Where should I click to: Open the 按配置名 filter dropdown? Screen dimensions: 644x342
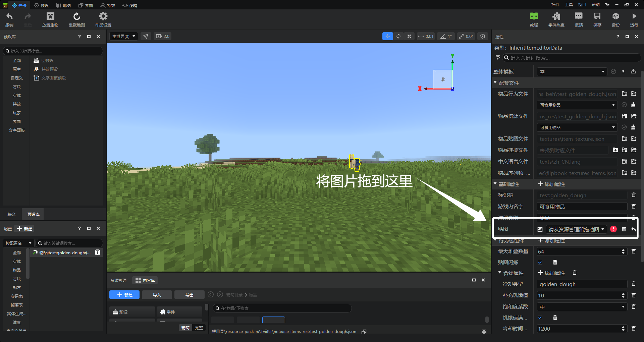pos(18,243)
